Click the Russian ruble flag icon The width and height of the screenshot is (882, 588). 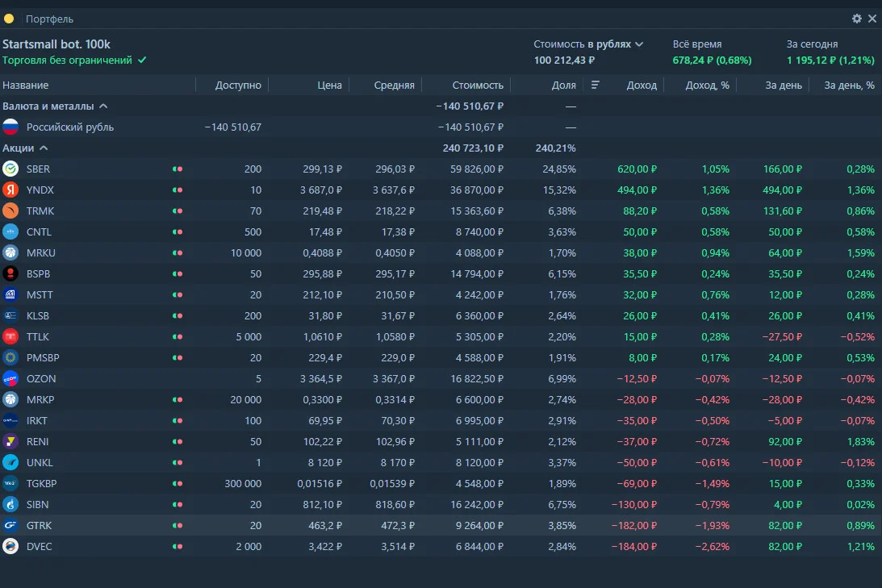click(x=10, y=127)
